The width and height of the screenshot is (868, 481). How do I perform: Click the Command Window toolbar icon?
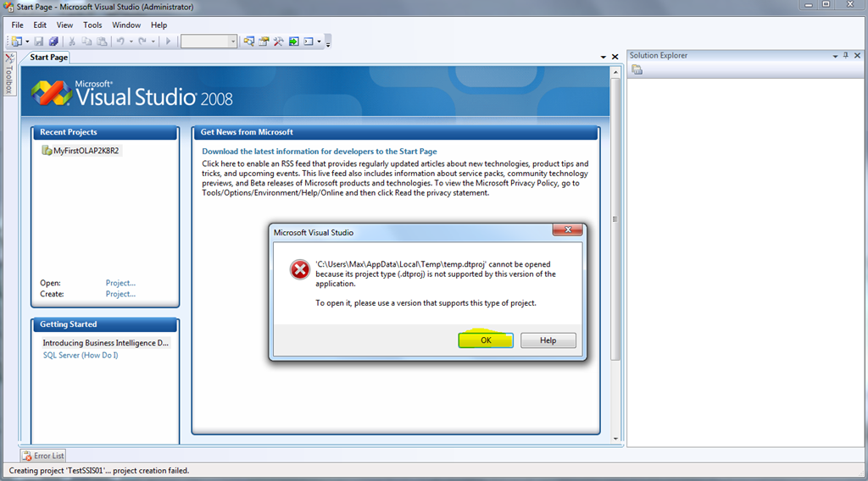pyautogui.click(x=309, y=41)
